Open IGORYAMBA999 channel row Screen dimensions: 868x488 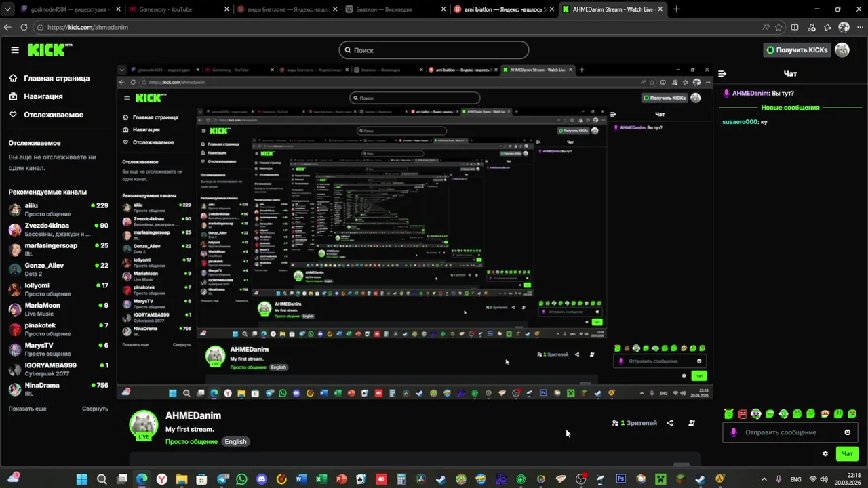(58, 369)
